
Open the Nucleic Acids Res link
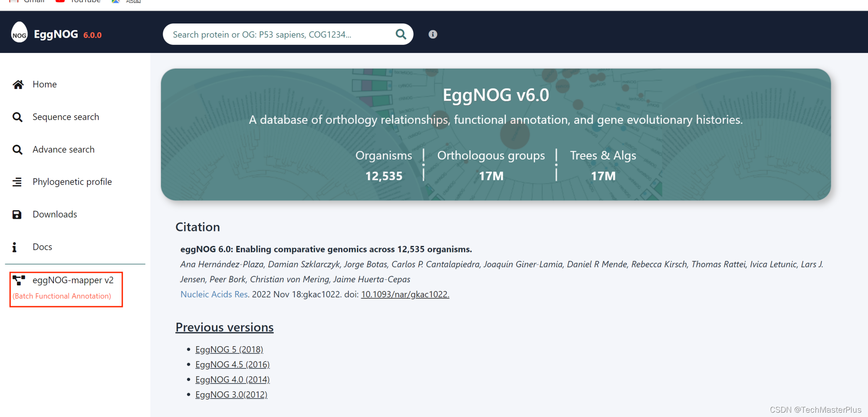214,294
